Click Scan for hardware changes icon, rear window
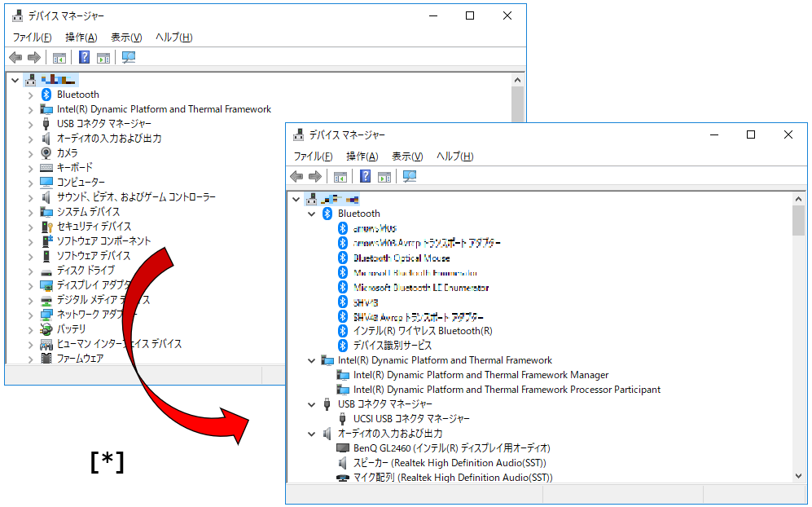The height and width of the screenshot is (507, 812). (129, 57)
